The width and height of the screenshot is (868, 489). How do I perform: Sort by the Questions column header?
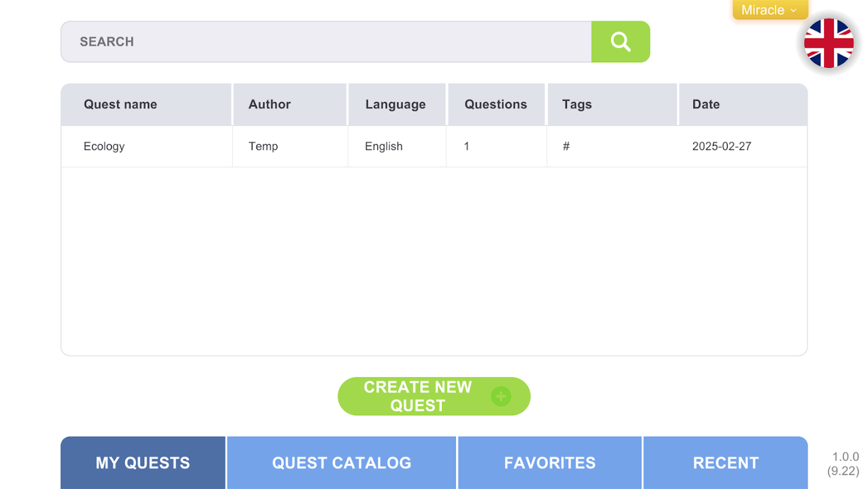pyautogui.click(x=497, y=105)
